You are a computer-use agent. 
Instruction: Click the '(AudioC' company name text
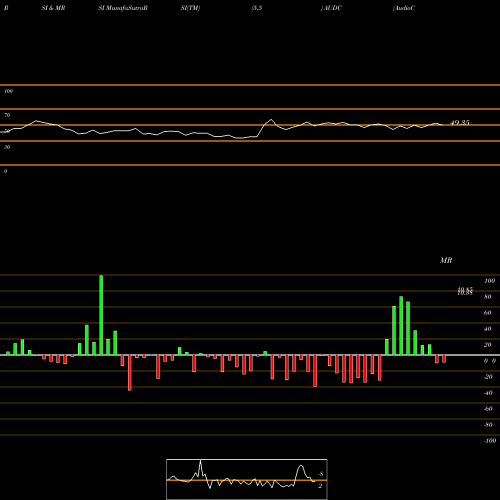pyautogui.click(x=404, y=8)
